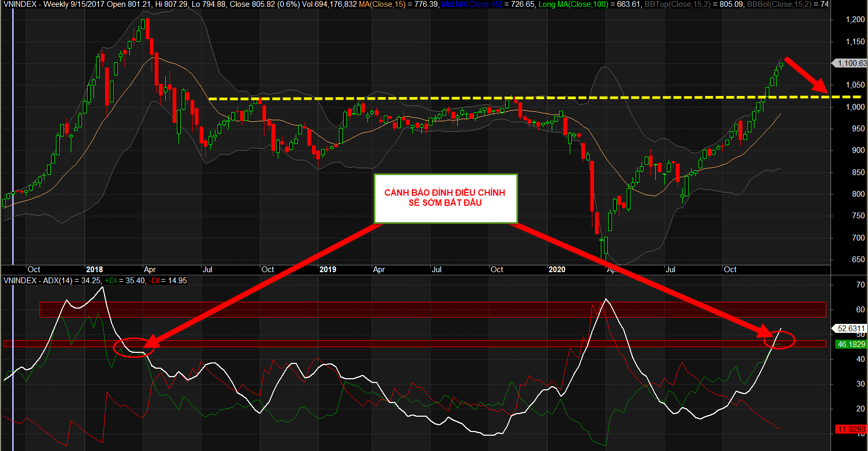Click the Apr 2019 label on the time axis
The width and height of the screenshot is (868, 451).
pos(379,270)
